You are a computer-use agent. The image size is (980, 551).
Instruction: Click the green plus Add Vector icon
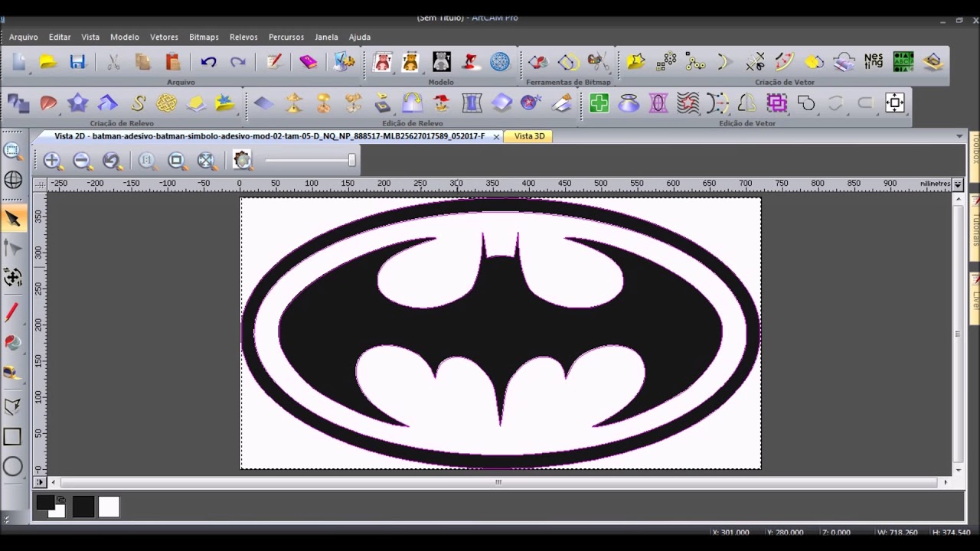pos(599,103)
